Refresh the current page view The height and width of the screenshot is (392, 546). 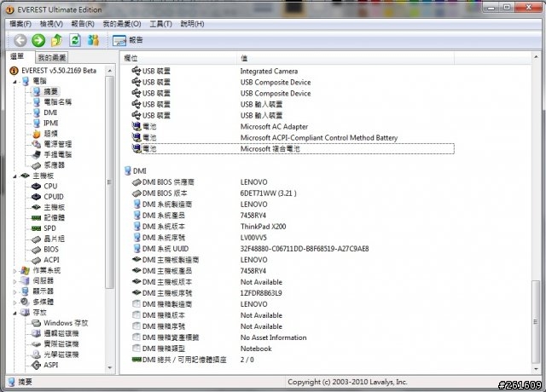[x=75, y=40]
